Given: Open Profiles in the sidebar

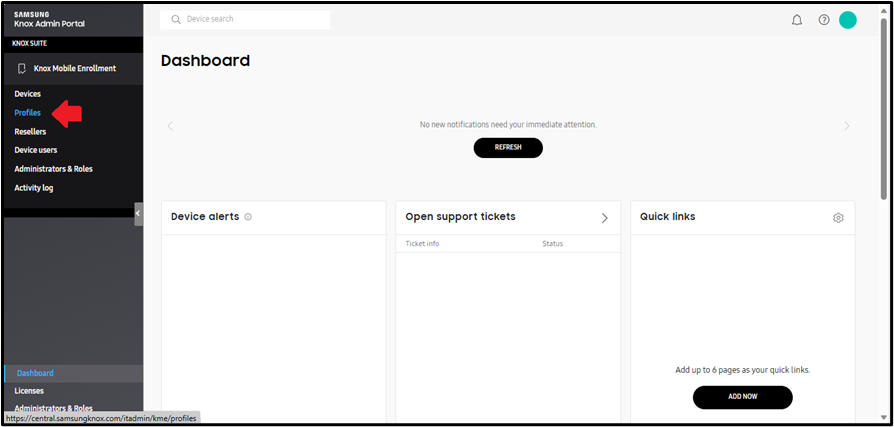Looking at the screenshot, I should click(x=27, y=113).
